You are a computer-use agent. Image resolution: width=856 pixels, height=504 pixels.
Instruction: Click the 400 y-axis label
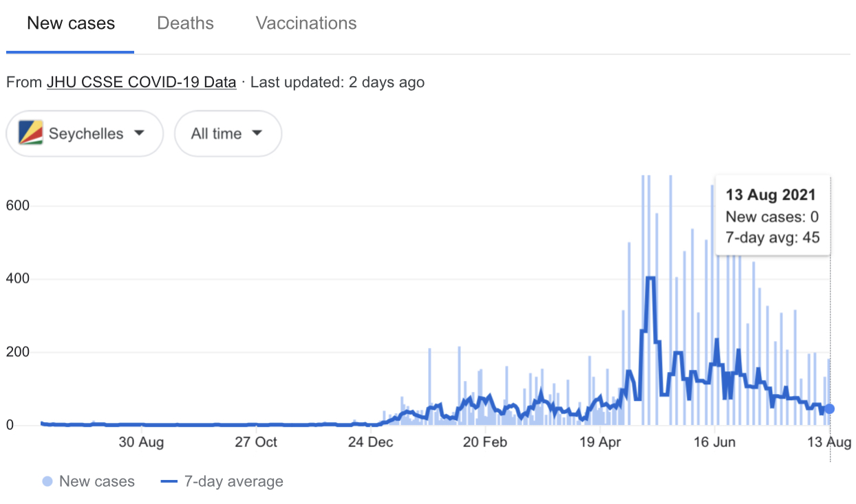(x=19, y=279)
